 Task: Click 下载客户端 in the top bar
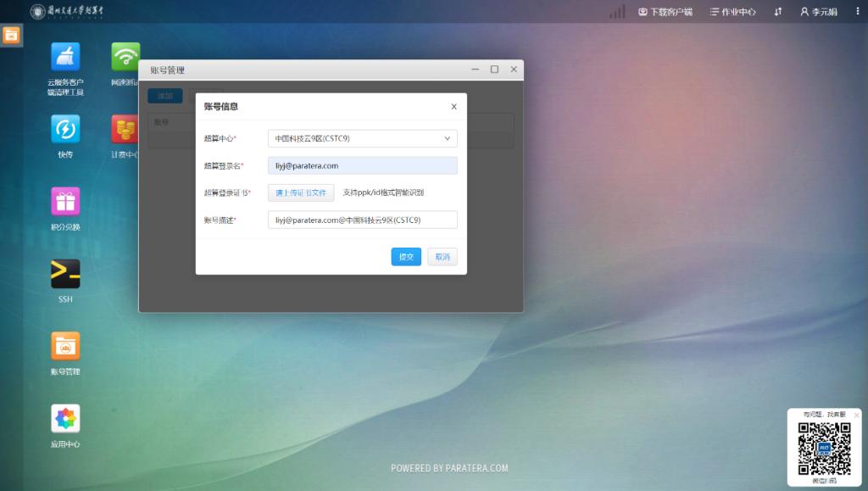click(x=665, y=12)
